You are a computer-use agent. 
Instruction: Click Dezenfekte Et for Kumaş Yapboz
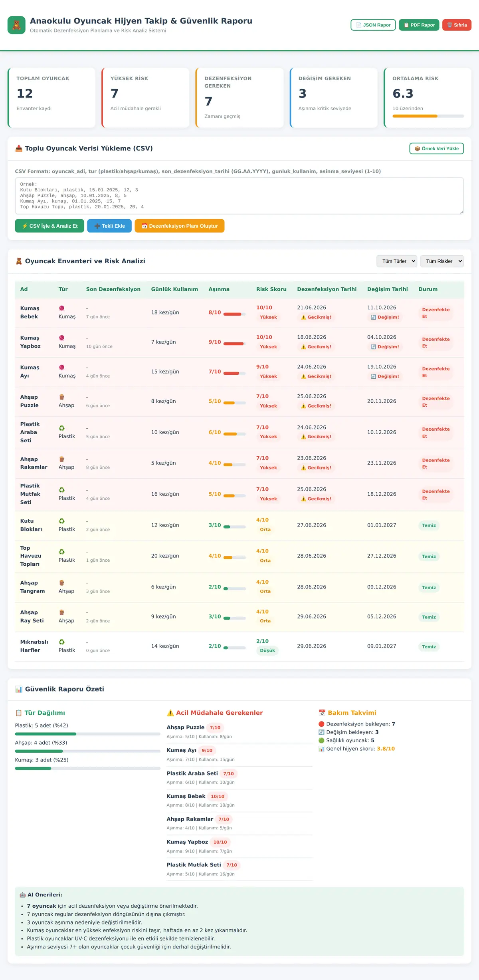(436, 342)
